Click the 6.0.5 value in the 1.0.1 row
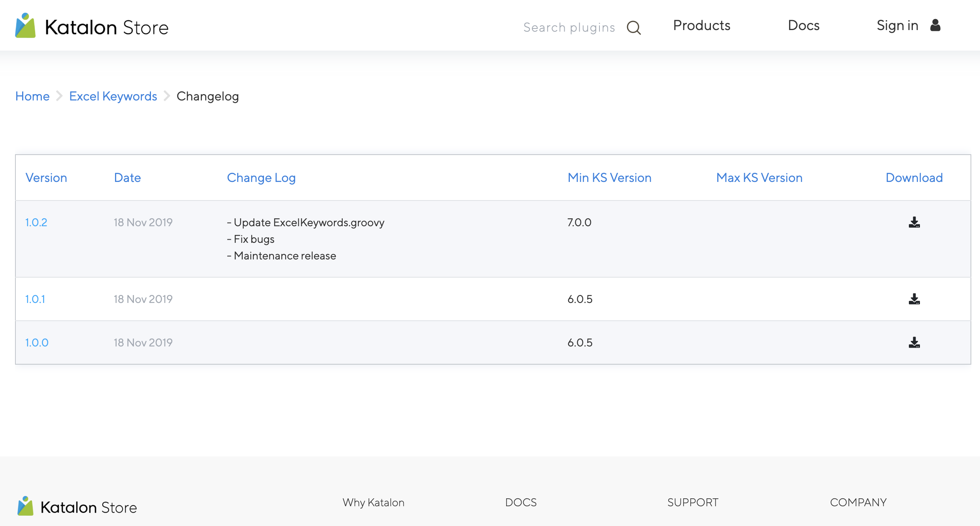Viewport: 980px width, 526px height. click(x=580, y=299)
